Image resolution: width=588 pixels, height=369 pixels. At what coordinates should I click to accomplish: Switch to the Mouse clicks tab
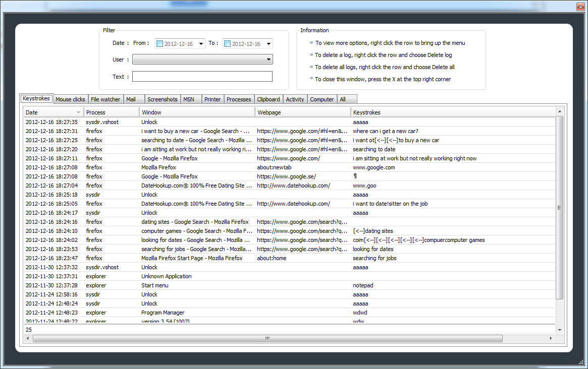(71, 99)
